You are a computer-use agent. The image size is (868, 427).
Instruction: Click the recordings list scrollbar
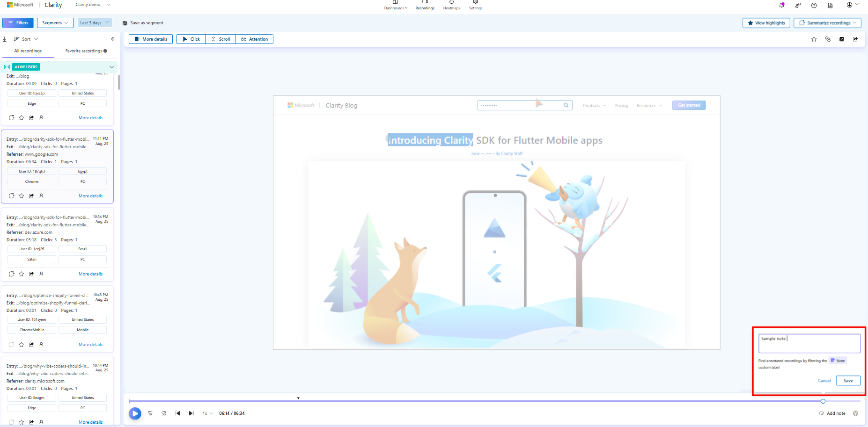coord(119,82)
